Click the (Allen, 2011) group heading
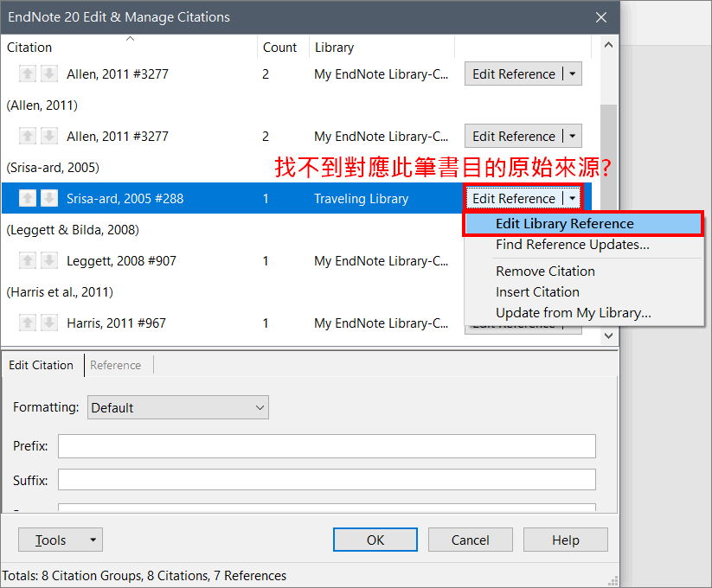712x588 pixels. tap(42, 105)
